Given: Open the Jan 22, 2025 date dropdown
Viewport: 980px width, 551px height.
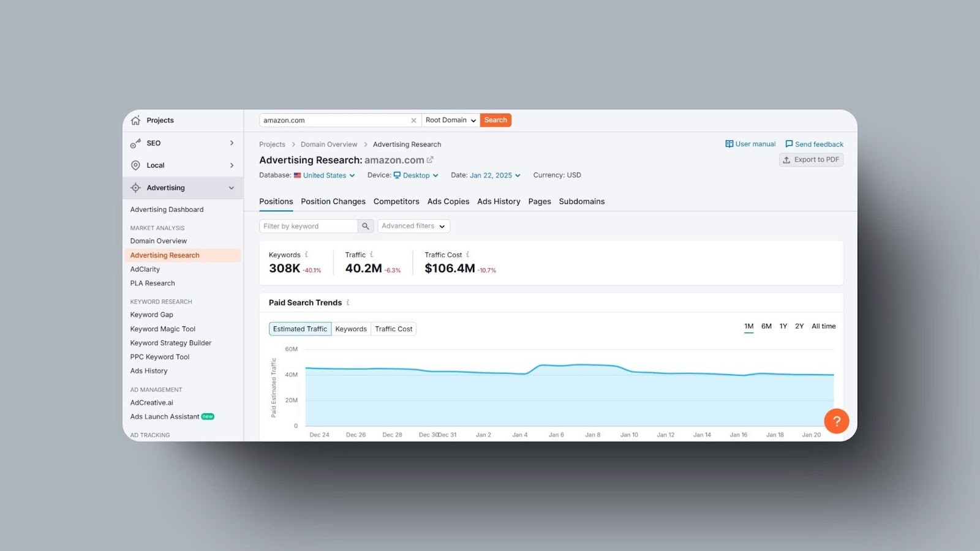Looking at the screenshot, I should pyautogui.click(x=495, y=175).
